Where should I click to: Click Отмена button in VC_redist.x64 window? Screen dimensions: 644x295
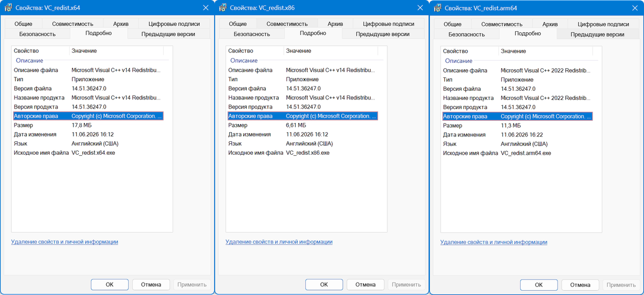click(x=151, y=284)
